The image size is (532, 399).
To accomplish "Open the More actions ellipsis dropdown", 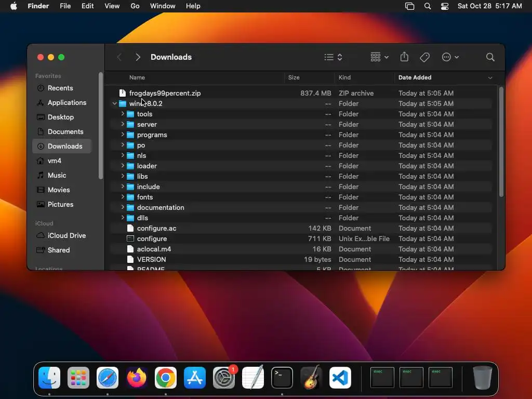I will coord(450,57).
